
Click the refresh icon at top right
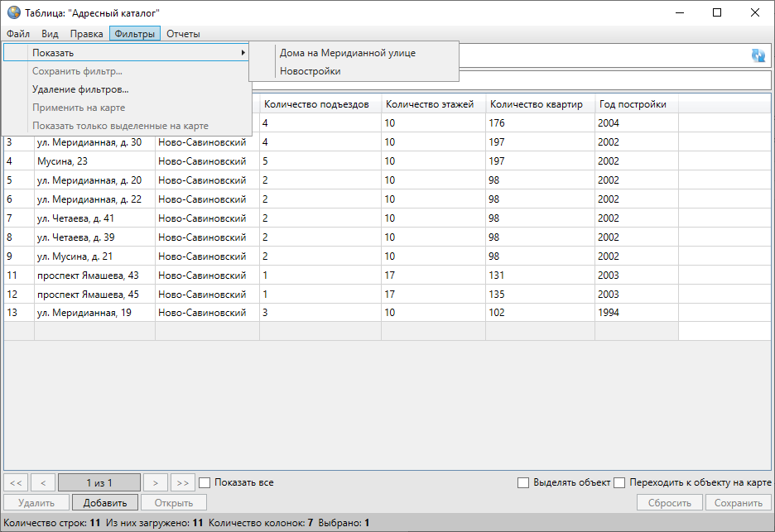coord(758,55)
